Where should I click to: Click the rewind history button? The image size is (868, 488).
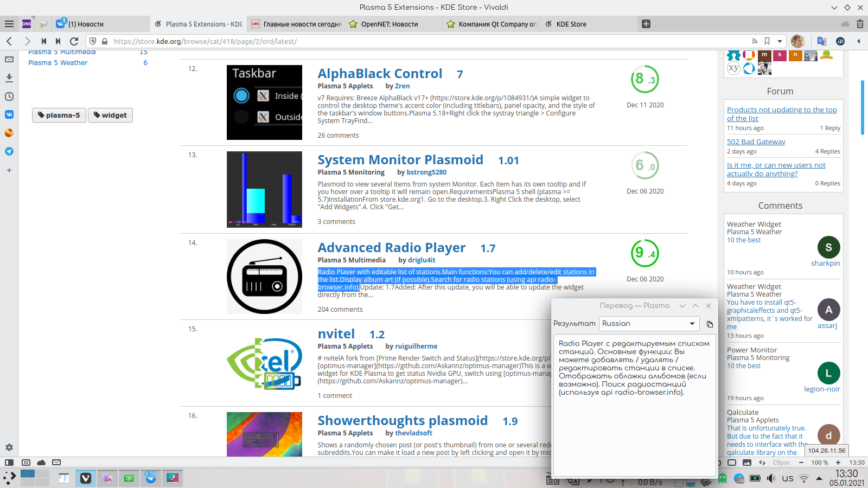click(44, 41)
